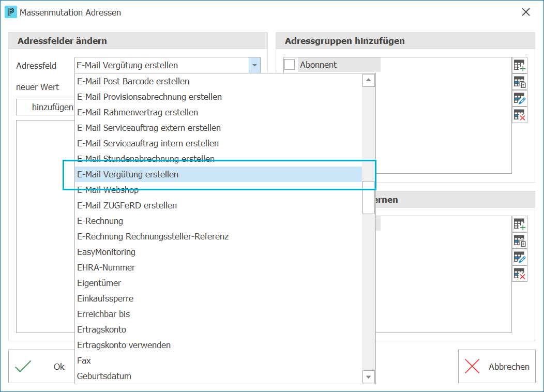This screenshot has height=392, width=544.
Task: Click delete red-X icon in lower address group panel
Action: [x=520, y=274]
